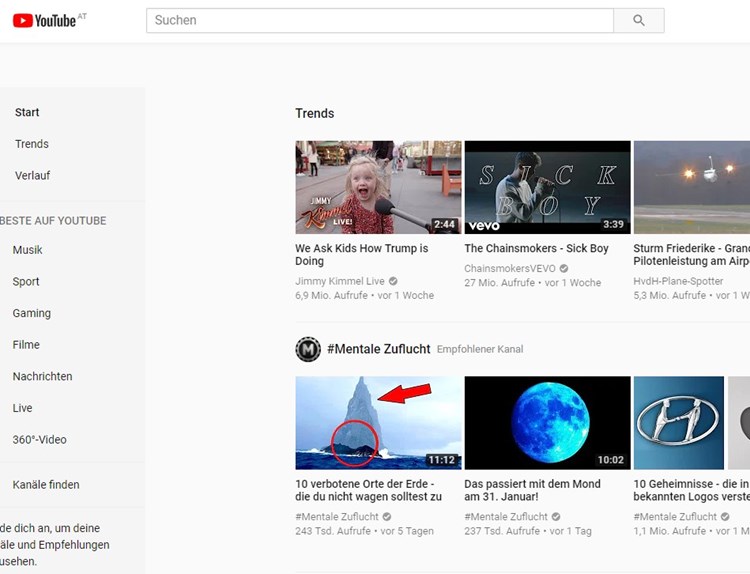Select Sport category in sidebar
The width and height of the screenshot is (750, 574).
coord(26,282)
